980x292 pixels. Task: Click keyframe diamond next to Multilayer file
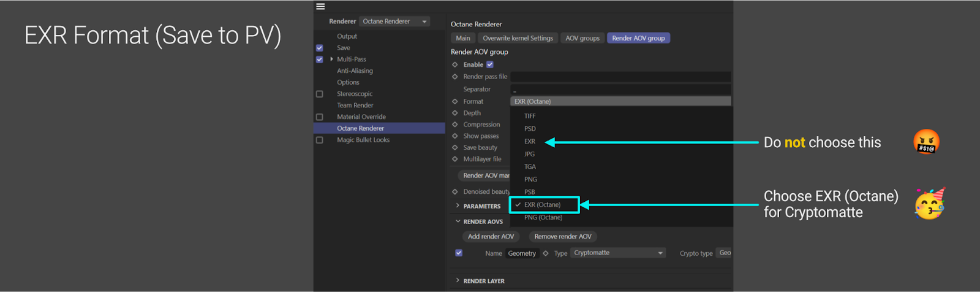[x=455, y=159]
